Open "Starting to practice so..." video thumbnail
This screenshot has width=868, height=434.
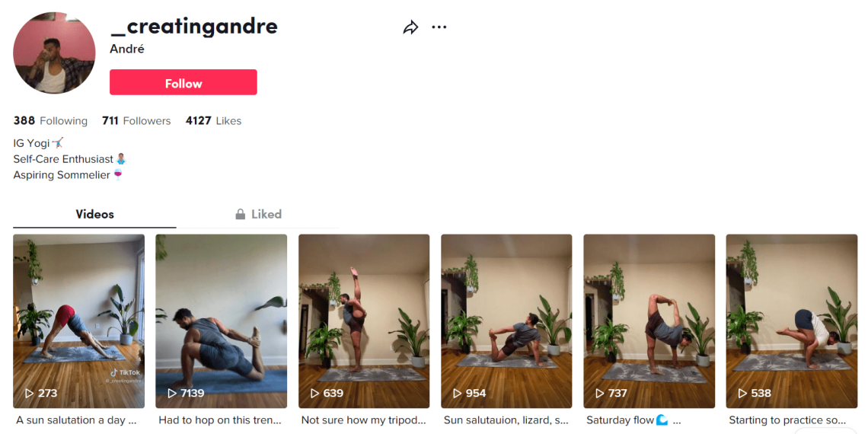(x=792, y=321)
